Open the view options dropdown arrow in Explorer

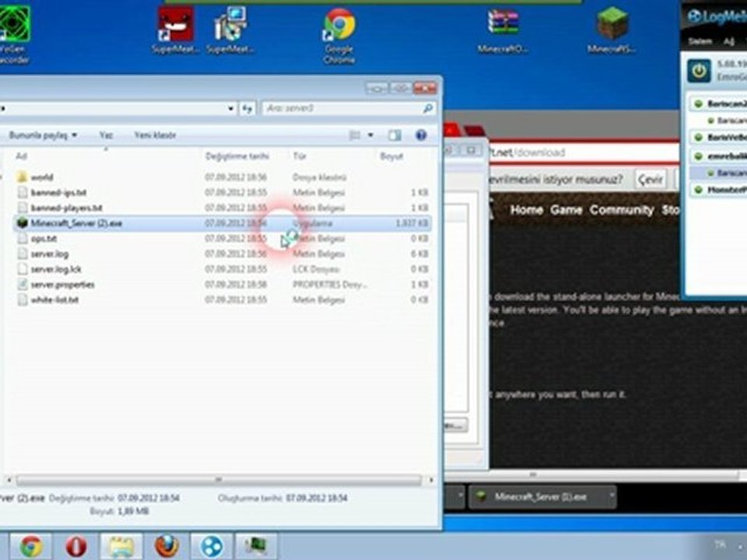(x=370, y=135)
